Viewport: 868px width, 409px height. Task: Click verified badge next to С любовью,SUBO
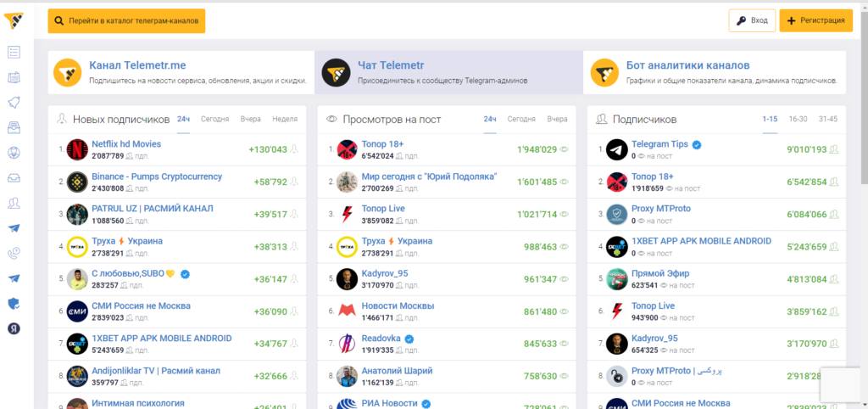[x=186, y=274]
